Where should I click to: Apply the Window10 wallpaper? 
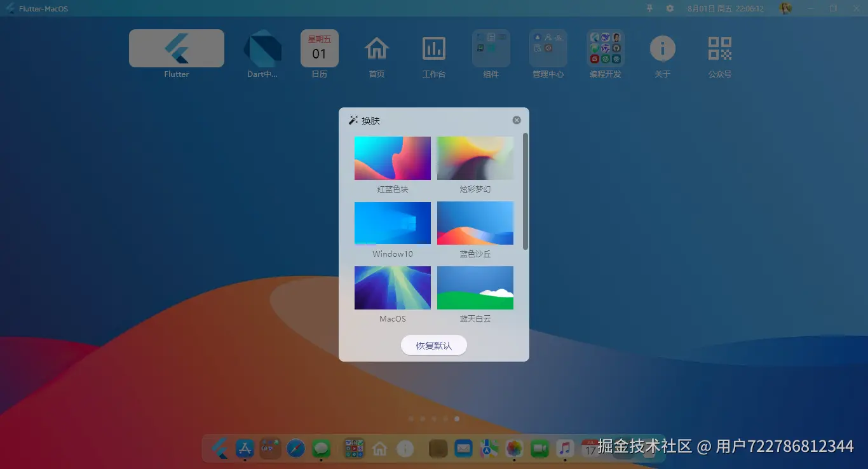click(392, 222)
